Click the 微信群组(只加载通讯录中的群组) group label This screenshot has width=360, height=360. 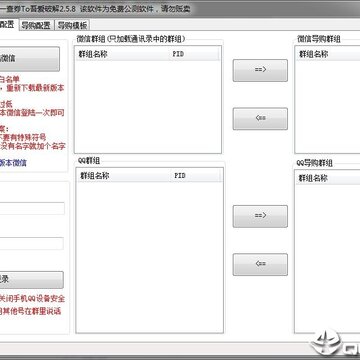pos(131,39)
